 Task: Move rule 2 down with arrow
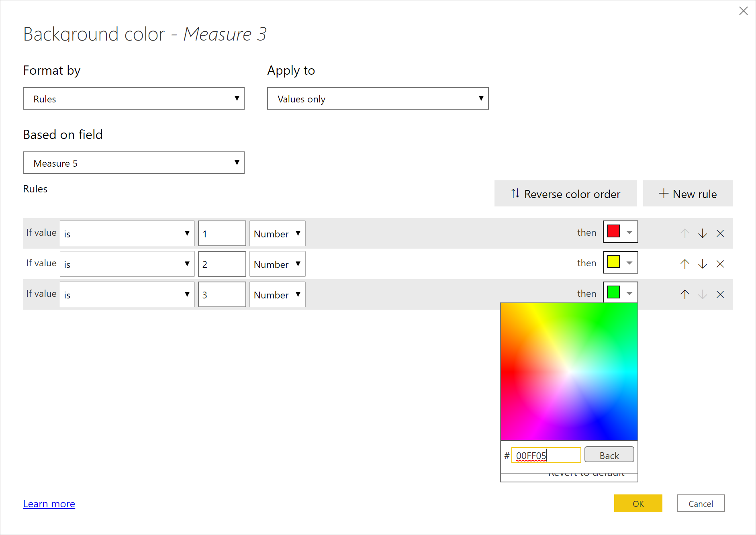(703, 264)
